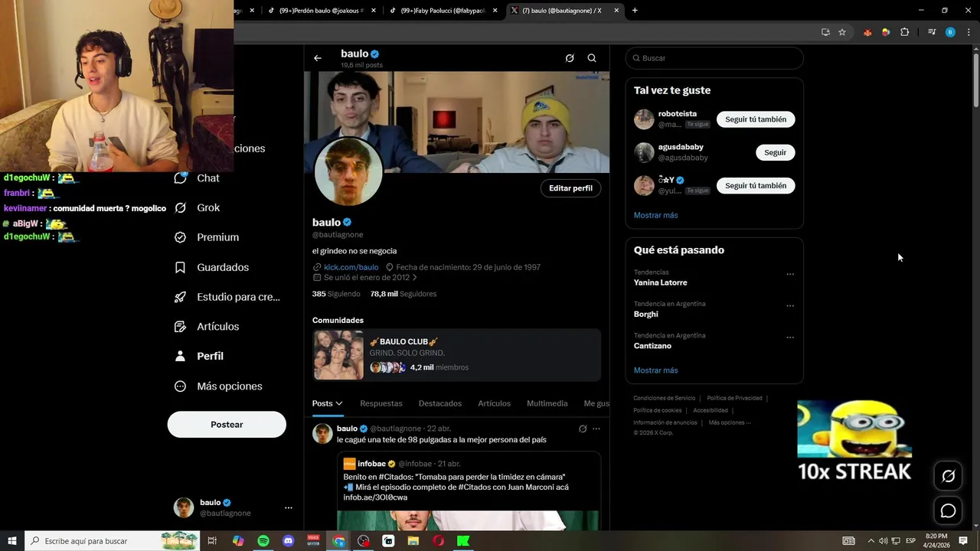
Task: Open the agusdababy suggested profile name
Action: click(681, 147)
